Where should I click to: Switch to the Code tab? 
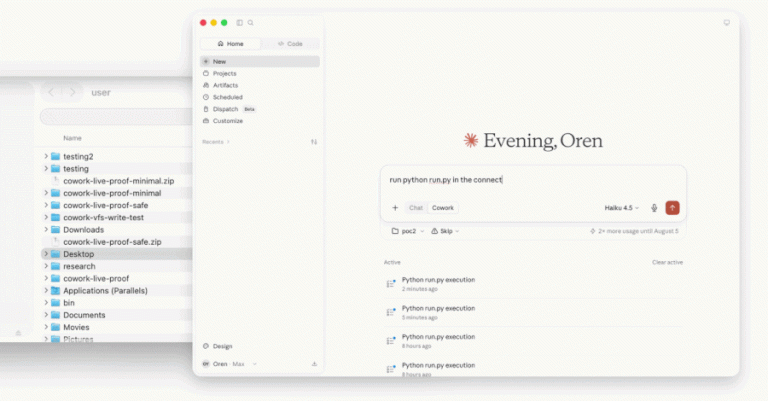click(290, 44)
